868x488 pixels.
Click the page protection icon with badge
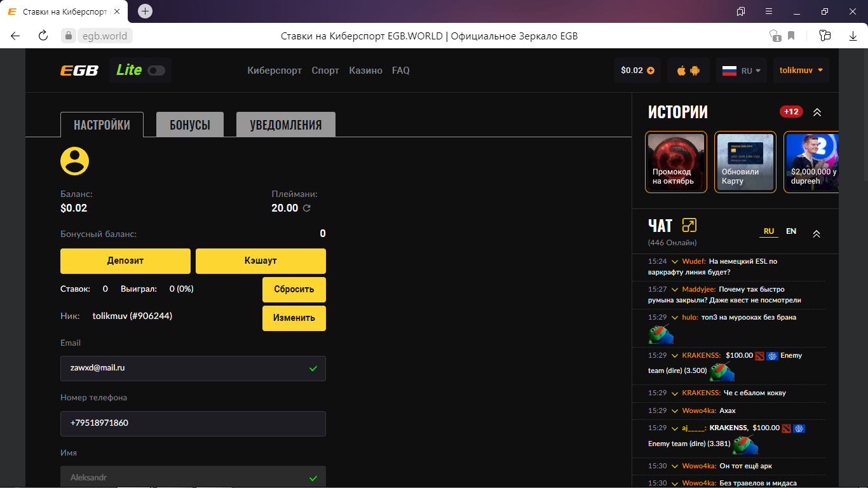pyautogui.click(x=775, y=36)
